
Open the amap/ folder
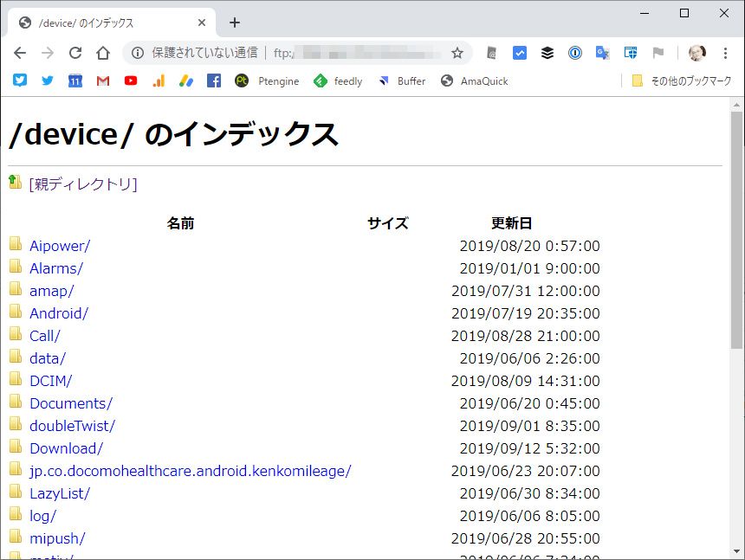pyautogui.click(x=52, y=291)
